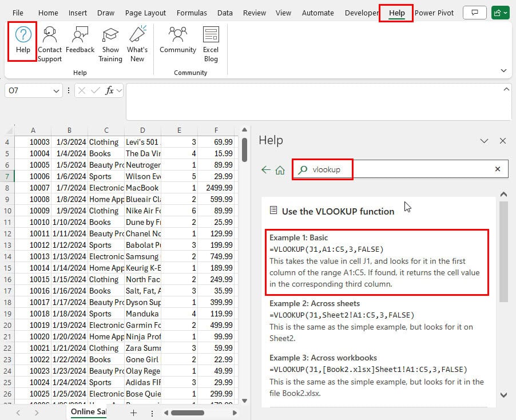Click the Help pane home icon

pos(280,170)
